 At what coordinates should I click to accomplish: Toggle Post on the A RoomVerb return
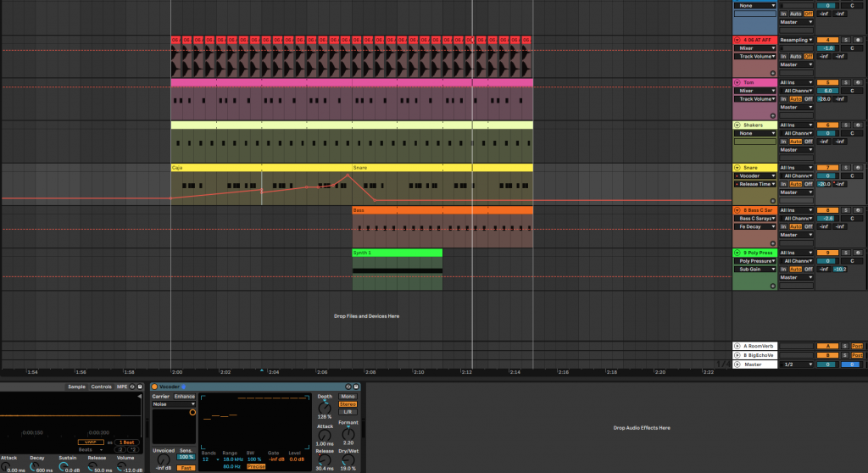[857, 346]
